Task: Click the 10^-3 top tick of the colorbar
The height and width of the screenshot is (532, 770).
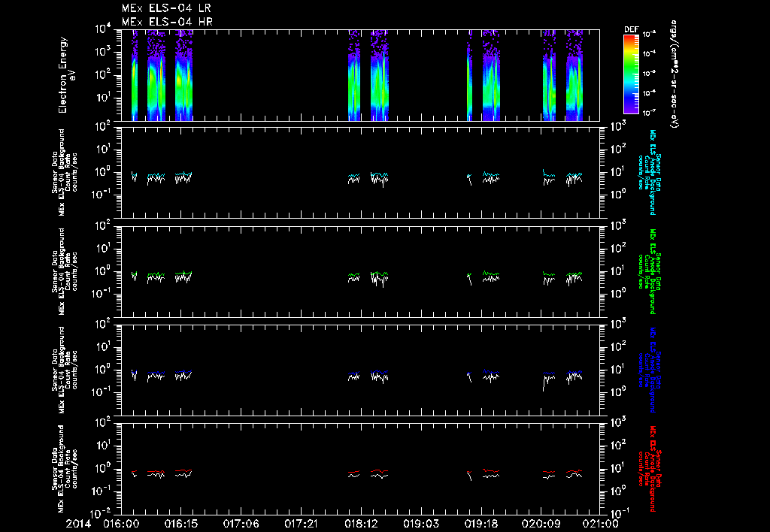Action: pyautogui.click(x=650, y=35)
